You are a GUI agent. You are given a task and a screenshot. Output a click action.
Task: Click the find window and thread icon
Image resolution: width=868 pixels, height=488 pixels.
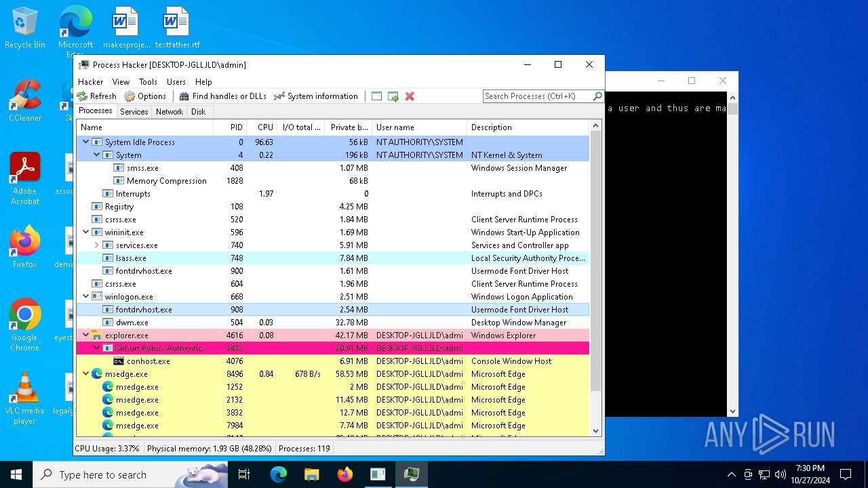tap(393, 96)
